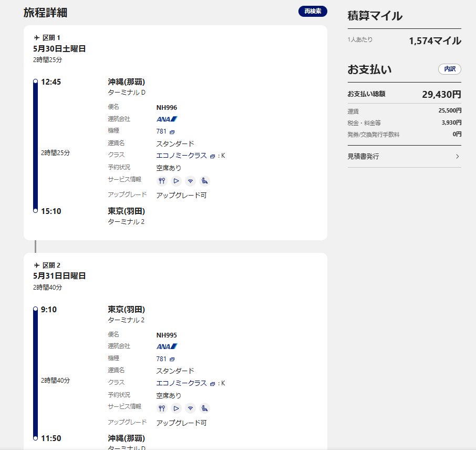Viewport: 476px width, 450px height.
Task: Click the entertainment play icon for NH996
Action: [x=177, y=181]
